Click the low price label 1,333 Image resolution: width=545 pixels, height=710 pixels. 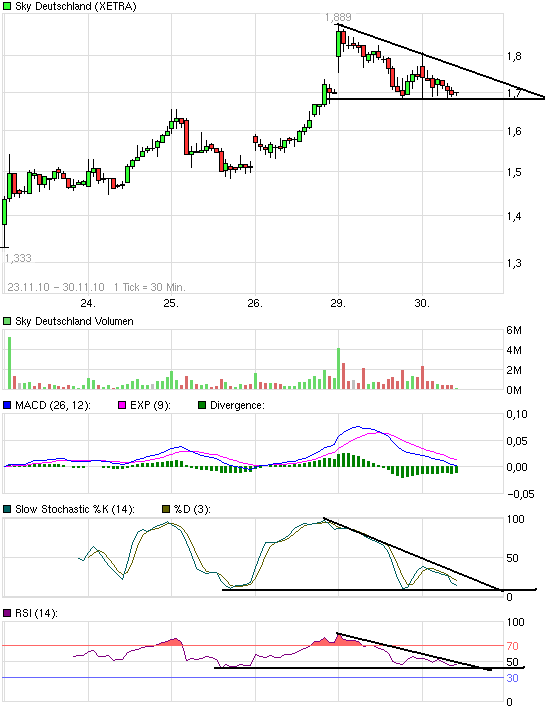pyautogui.click(x=18, y=258)
